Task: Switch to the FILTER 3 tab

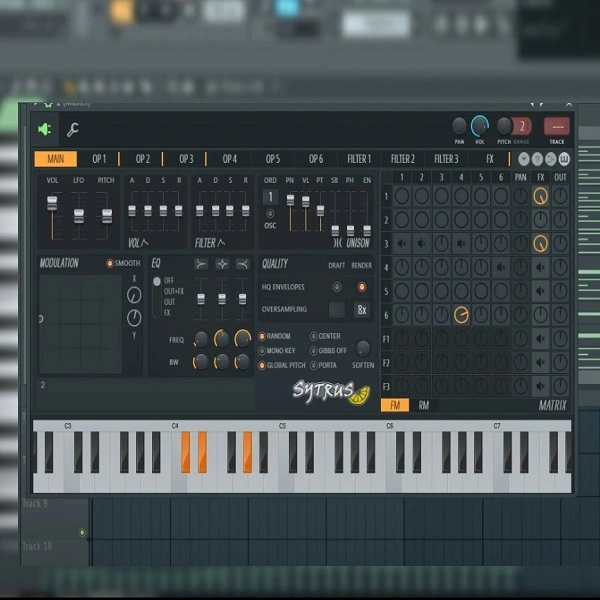Action: pyautogui.click(x=446, y=159)
